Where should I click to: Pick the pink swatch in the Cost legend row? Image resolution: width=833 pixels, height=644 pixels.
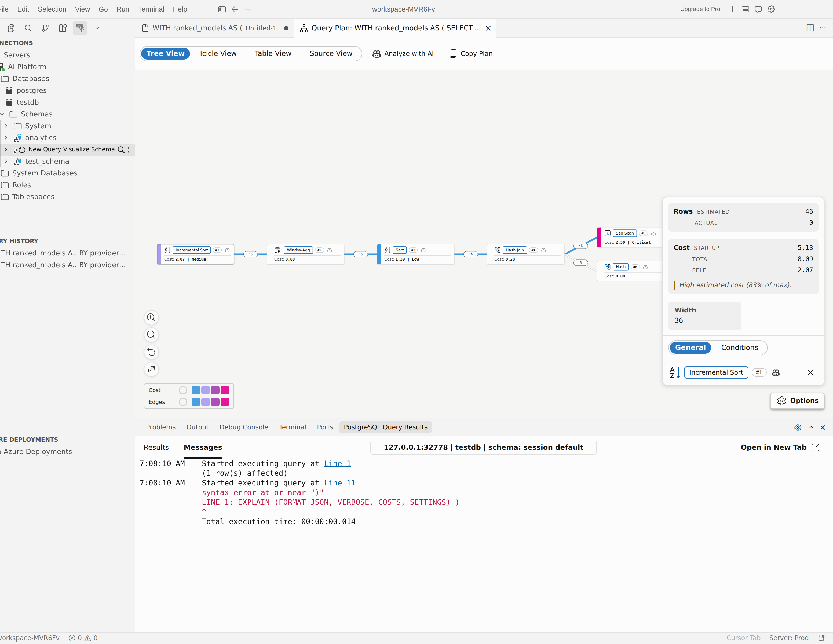225,390
